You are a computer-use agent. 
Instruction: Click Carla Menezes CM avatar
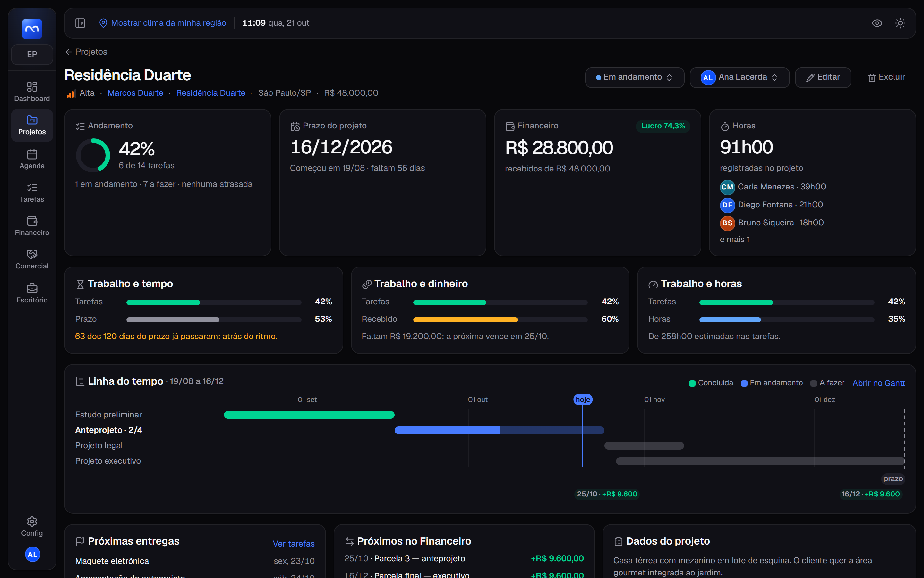pyautogui.click(x=727, y=187)
